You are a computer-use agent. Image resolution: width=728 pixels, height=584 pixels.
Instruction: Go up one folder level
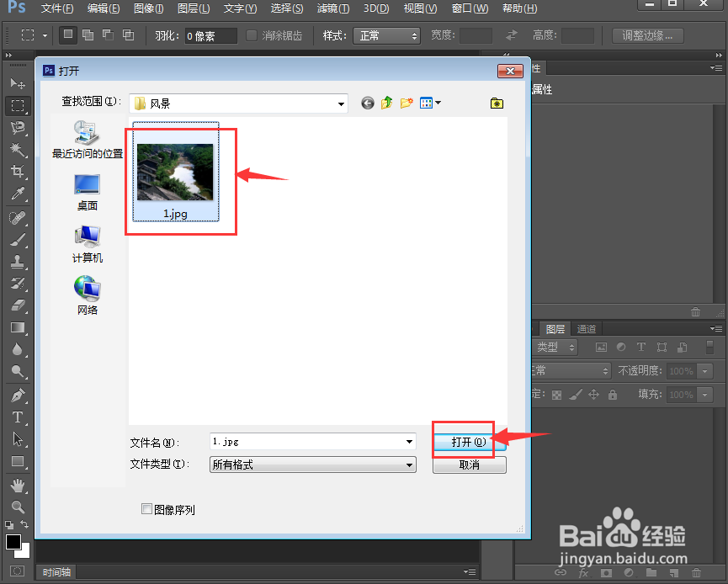pyautogui.click(x=387, y=103)
